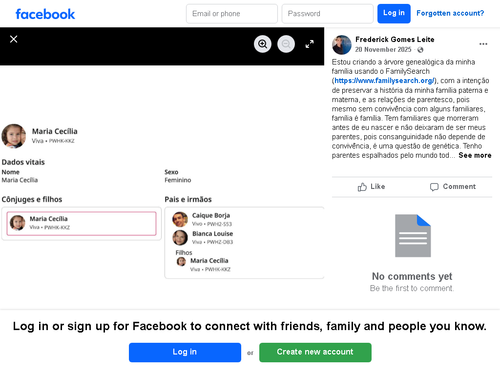500x375 pixels.
Task: Click the large blue Log in button at the bottom
Action: [185, 352]
